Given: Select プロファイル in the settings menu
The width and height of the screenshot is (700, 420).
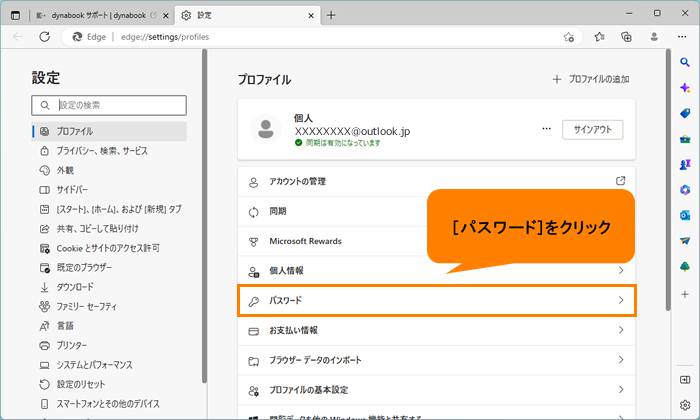Looking at the screenshot, I should tap(109, 132).
